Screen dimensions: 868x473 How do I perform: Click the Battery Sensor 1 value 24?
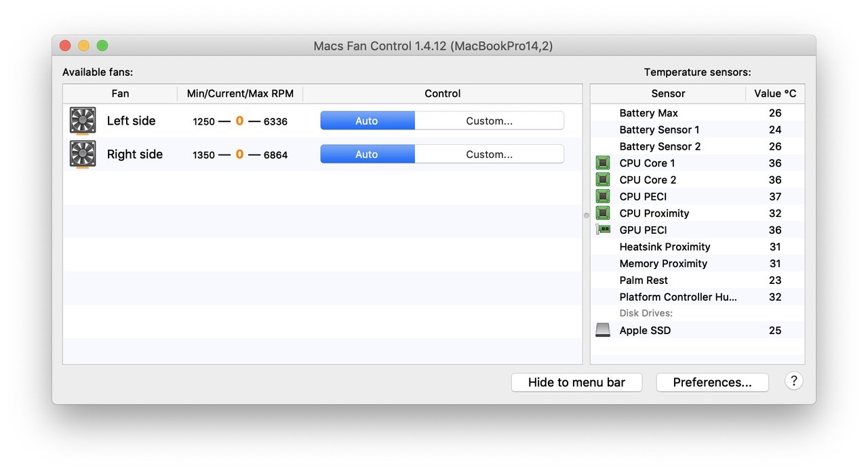pos(775,129)
